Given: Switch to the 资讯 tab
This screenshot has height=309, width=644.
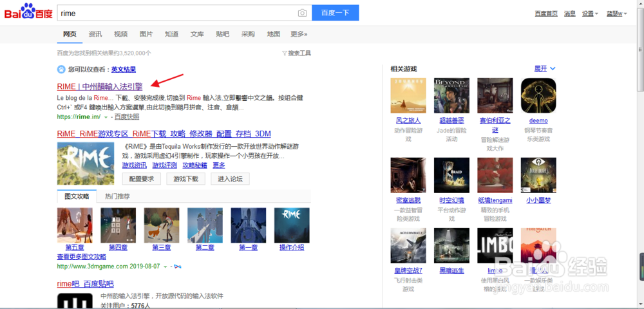Looking at the screenshot, I should 95,34.
